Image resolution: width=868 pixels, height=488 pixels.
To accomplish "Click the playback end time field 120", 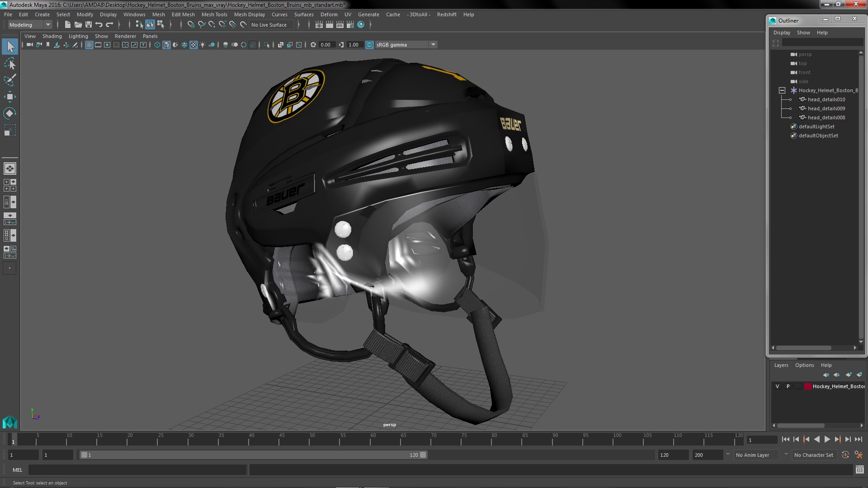I will click(x=673, y=455).
